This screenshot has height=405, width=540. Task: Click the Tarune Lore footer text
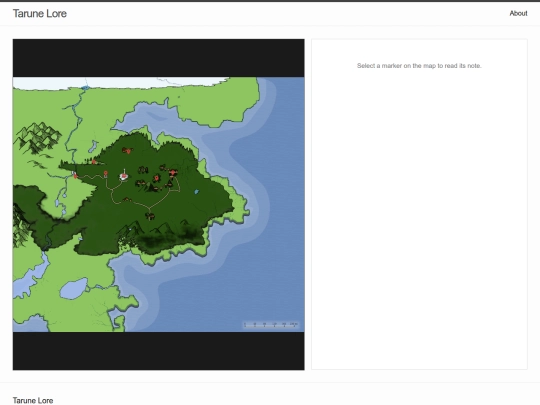pos(33,400)
